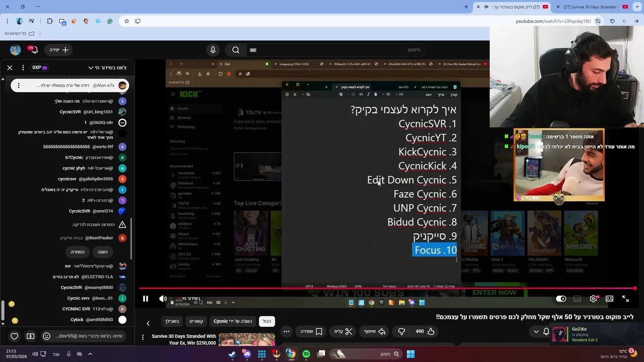Save the video with the bookmark (שמירה) button

point(311,331)
